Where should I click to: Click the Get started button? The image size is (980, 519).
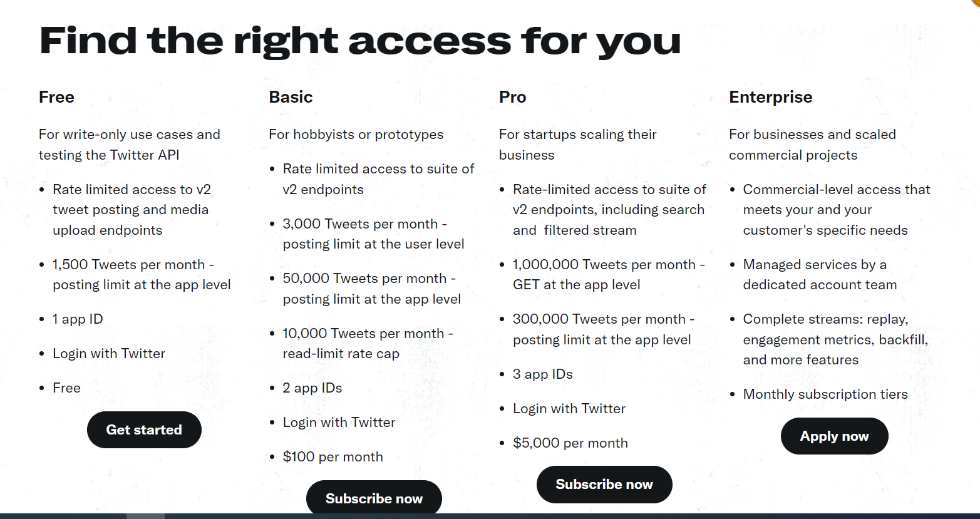[144, 429]
